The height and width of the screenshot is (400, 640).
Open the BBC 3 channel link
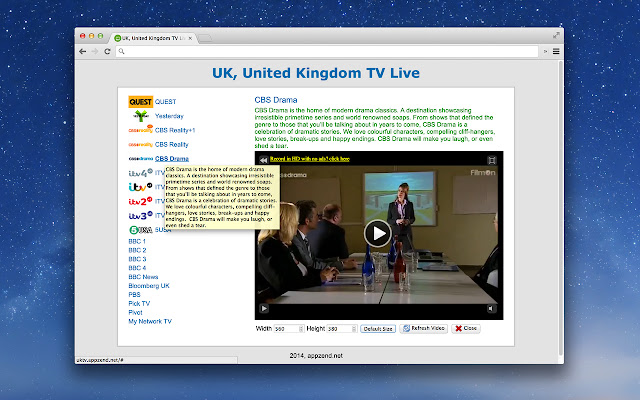137,259
